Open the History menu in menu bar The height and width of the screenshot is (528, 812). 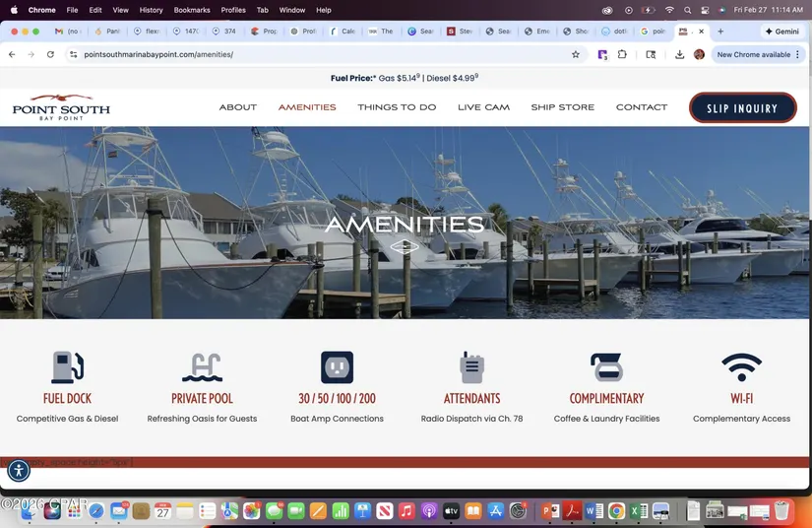(151, 10)
